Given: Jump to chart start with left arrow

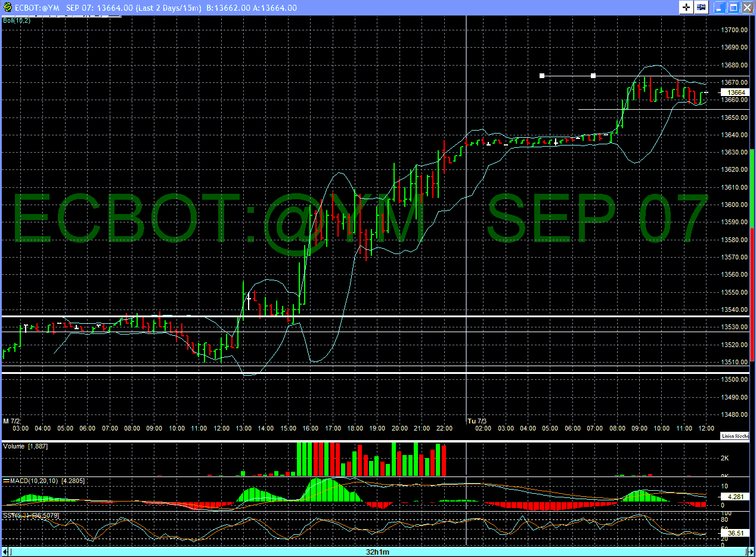Looking at the screenshot, I should (6, 552).
